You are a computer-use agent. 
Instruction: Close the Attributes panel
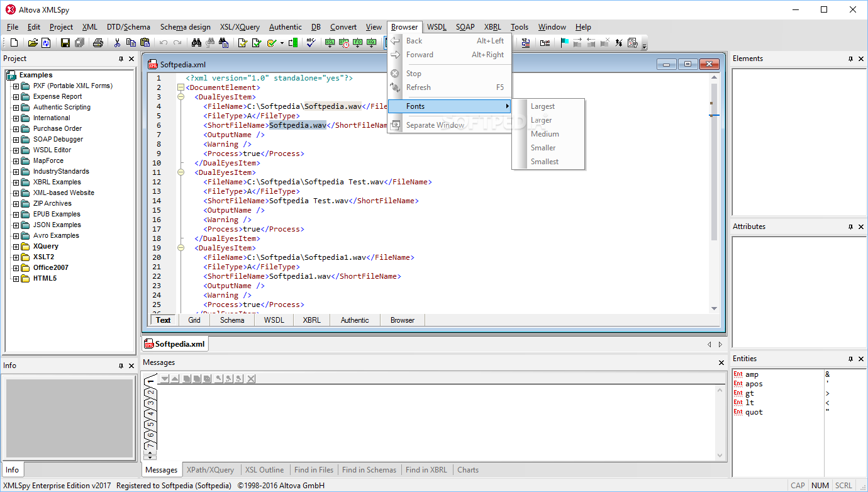(862, 226)
